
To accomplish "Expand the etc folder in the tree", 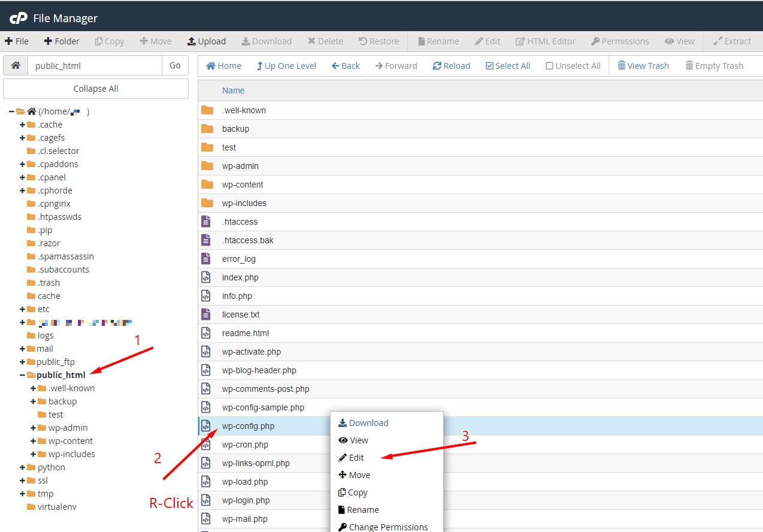I will (x=23, y=309).
